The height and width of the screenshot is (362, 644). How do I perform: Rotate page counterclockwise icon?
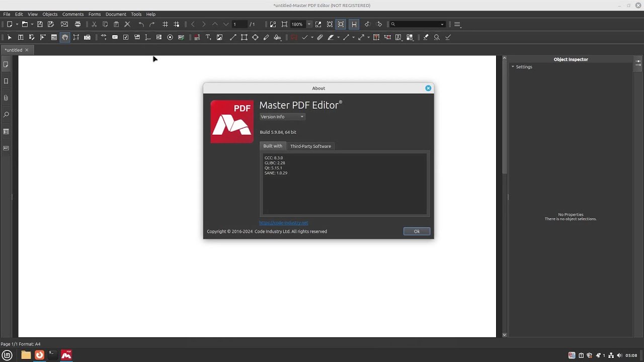point(367,24)
